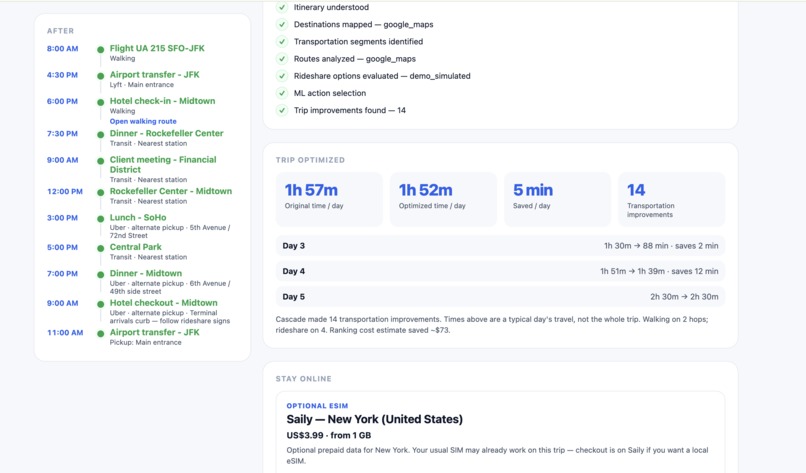Open Airport transfer - JFK Lyft entry

[x=154, y=79]
